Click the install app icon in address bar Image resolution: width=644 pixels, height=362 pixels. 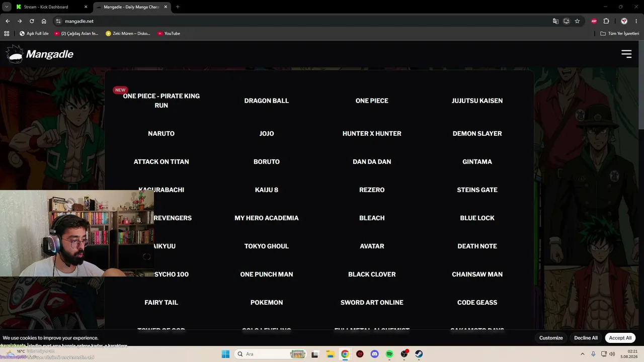(567, 21)
